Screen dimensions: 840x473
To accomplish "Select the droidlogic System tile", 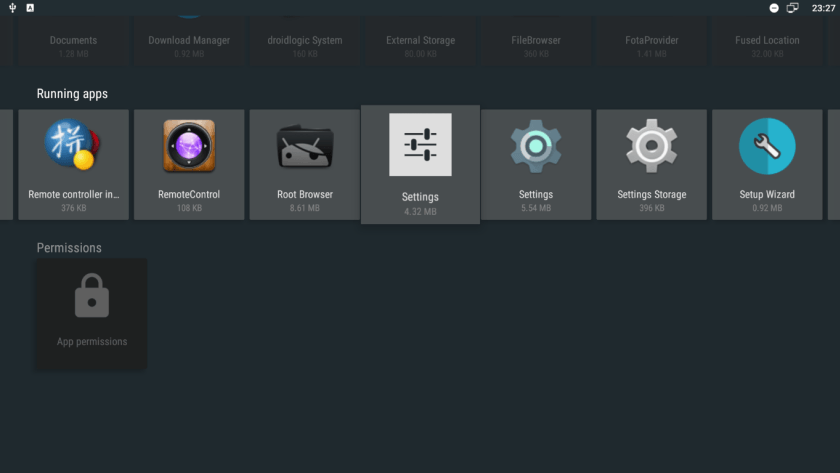I will [x=305, y=40].
